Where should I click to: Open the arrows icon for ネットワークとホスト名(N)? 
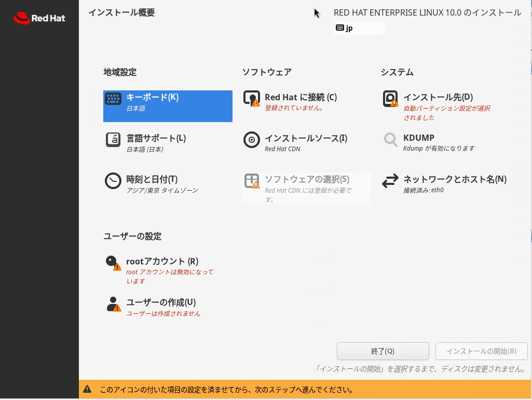point(390,181)
